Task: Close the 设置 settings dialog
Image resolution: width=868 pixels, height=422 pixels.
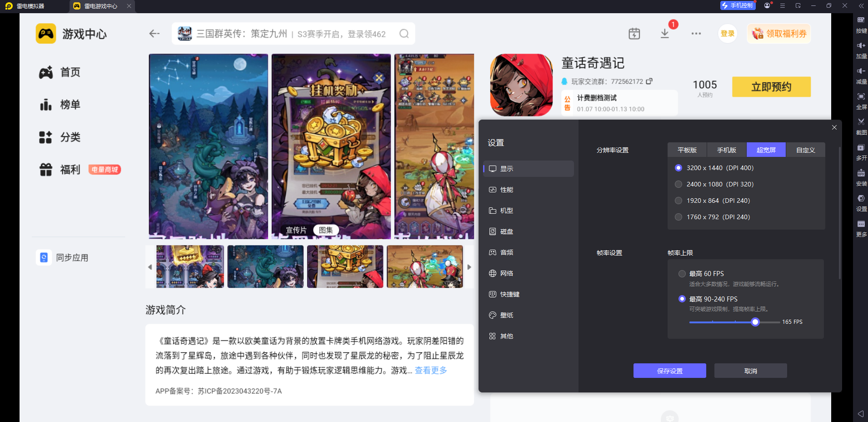Action: tap(834, 127)
